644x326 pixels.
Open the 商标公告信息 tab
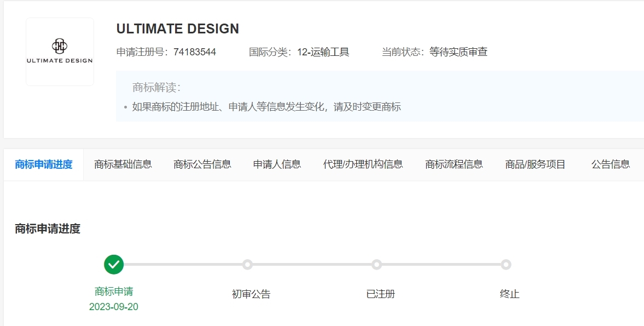click(202, 164)
